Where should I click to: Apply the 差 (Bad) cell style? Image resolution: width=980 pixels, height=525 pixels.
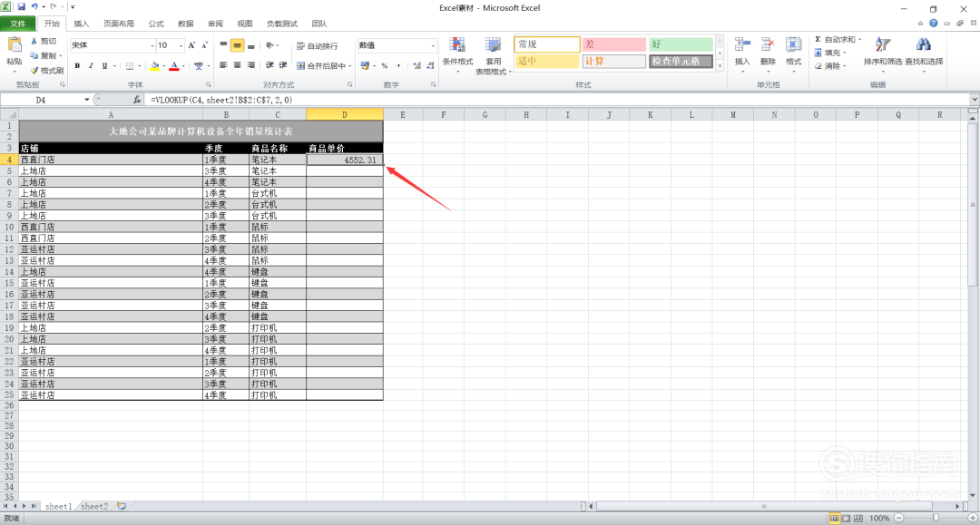point(613,44)
